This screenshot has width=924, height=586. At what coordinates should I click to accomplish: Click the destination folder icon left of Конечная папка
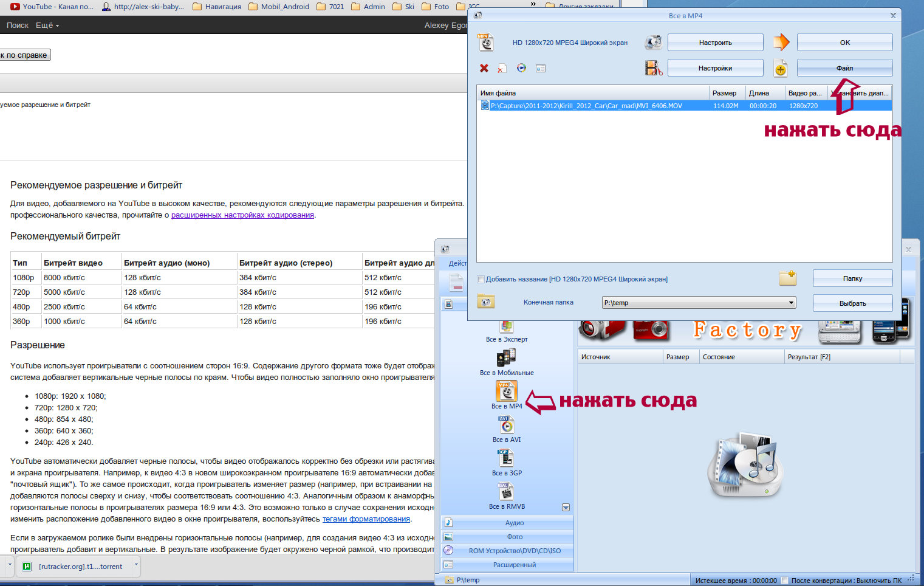(485, 302)
